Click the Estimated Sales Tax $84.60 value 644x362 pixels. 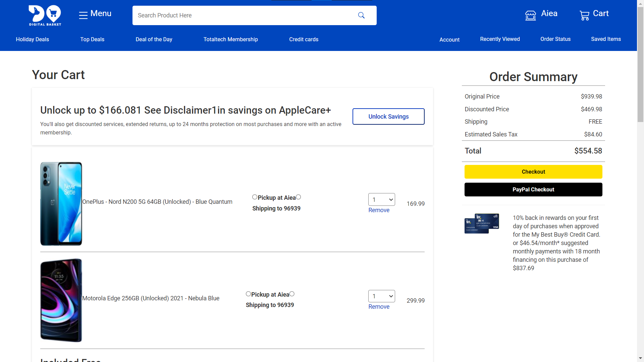tap(593, 134)
